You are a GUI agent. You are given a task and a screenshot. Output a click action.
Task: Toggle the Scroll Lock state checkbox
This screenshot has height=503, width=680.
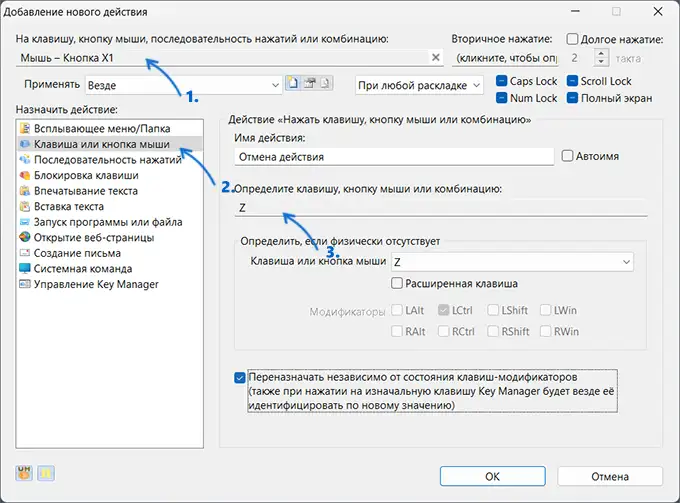572,81
